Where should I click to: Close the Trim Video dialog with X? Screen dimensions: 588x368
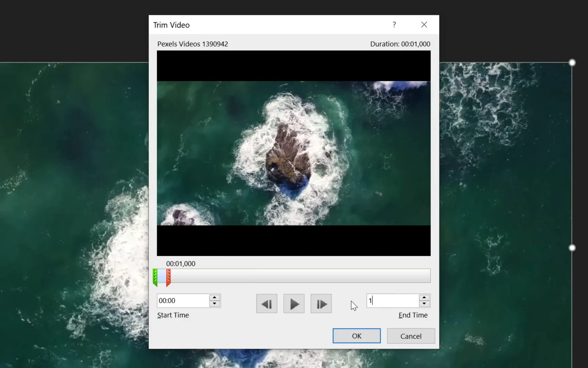coord(424,25)
